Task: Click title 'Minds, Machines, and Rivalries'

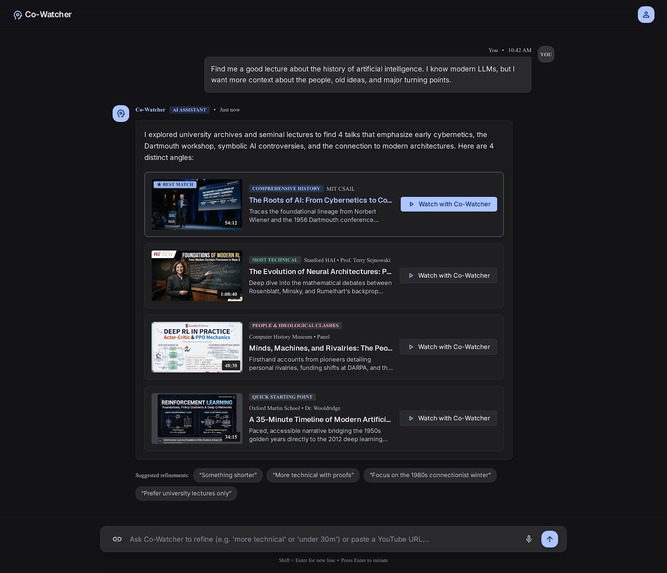Action: [x=321, y=348]
